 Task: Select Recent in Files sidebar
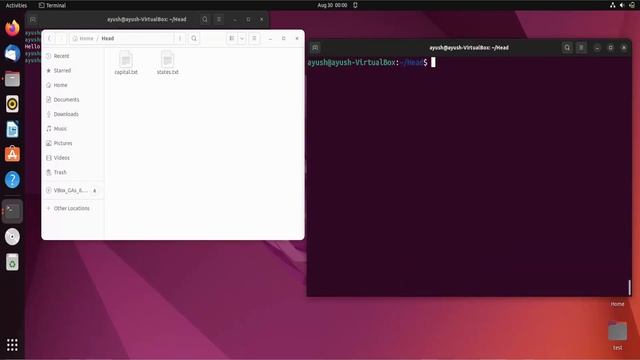pos(73,56)
